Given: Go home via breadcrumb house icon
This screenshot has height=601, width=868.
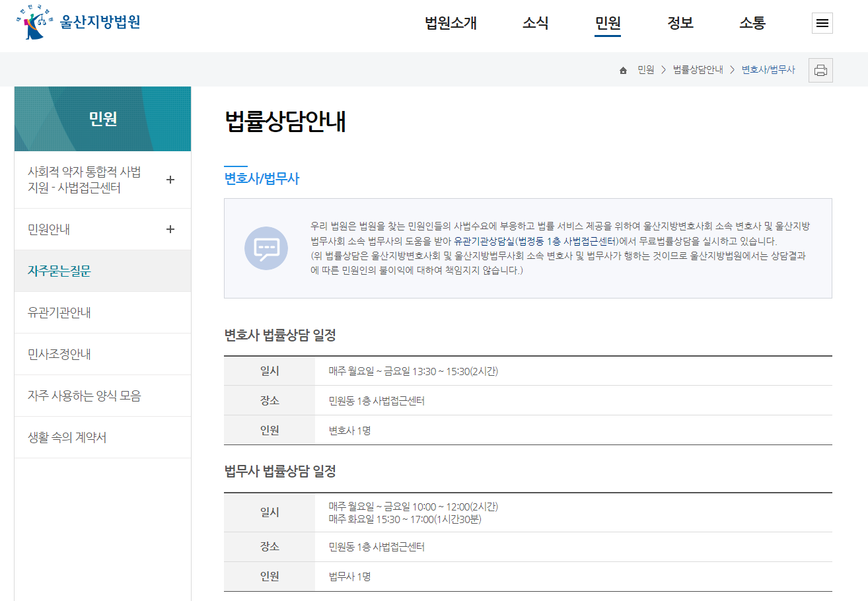Looking at the screenshot, I should 623,70.
